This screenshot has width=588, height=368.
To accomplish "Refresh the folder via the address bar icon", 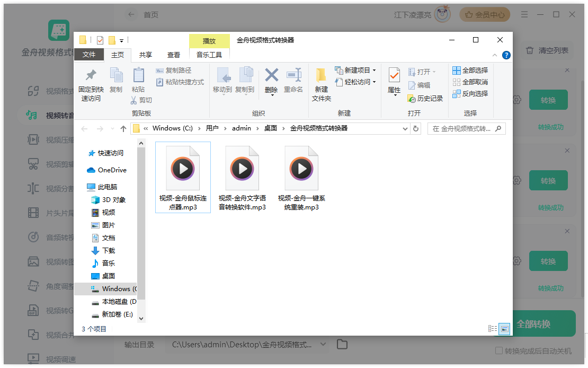I will pos(415,128).
